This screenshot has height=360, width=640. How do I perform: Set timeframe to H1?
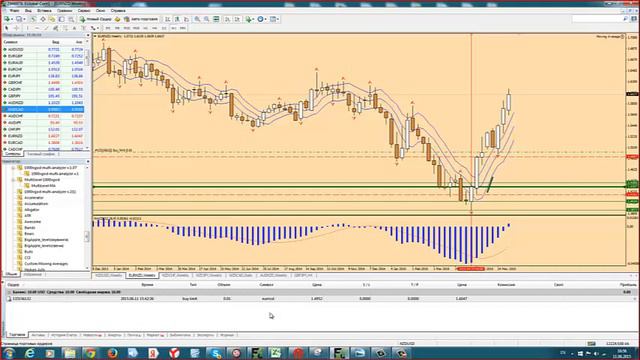(145, 28)
